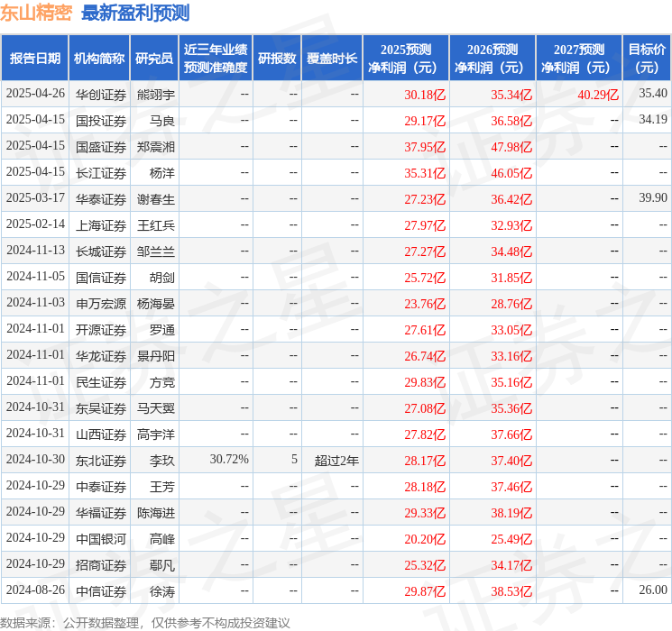The width and height of the screenshot is (672, 631).
Task: Click 华福证券 institution cell
Action: (101, 513)
